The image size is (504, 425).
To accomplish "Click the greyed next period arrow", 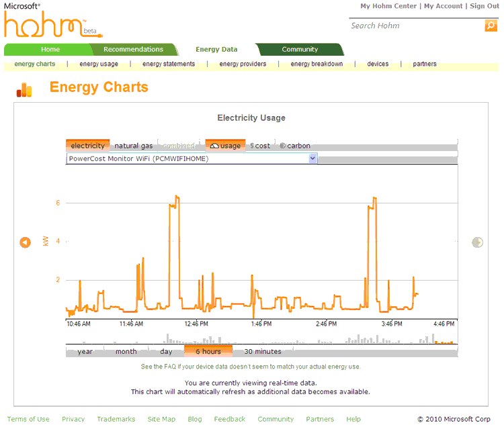I will (x=477, y=242).
